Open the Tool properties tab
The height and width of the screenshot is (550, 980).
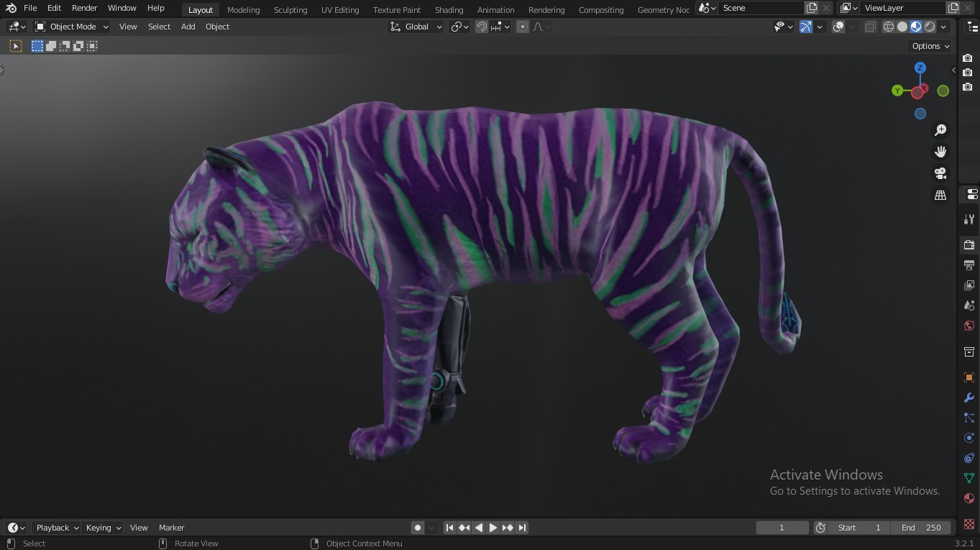point(969,219)
